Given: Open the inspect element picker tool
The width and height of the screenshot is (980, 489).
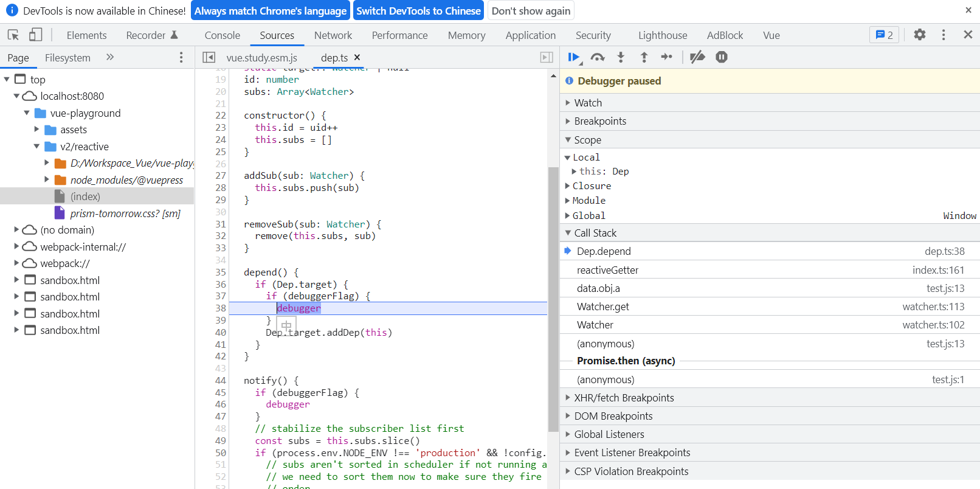Looking at the screenshot, I should click(x=13, y=35).
